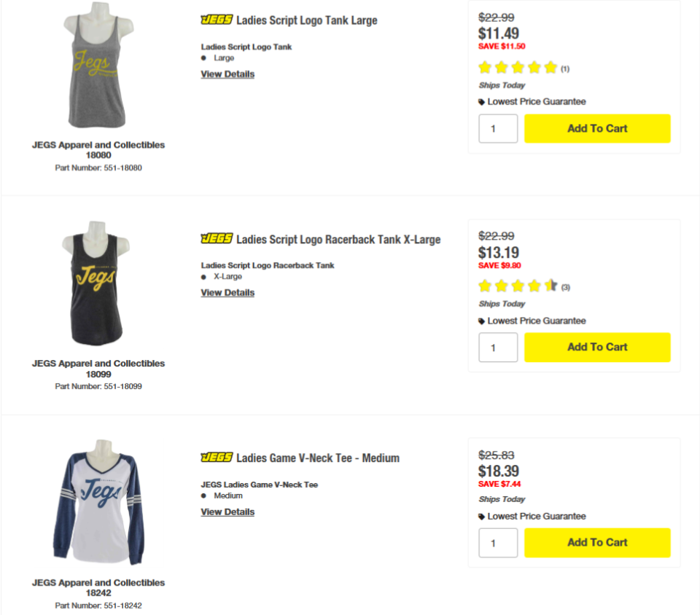Open View Details for the Racerback Tank
The width and height of the screenshot is (700, 615).
227,292
